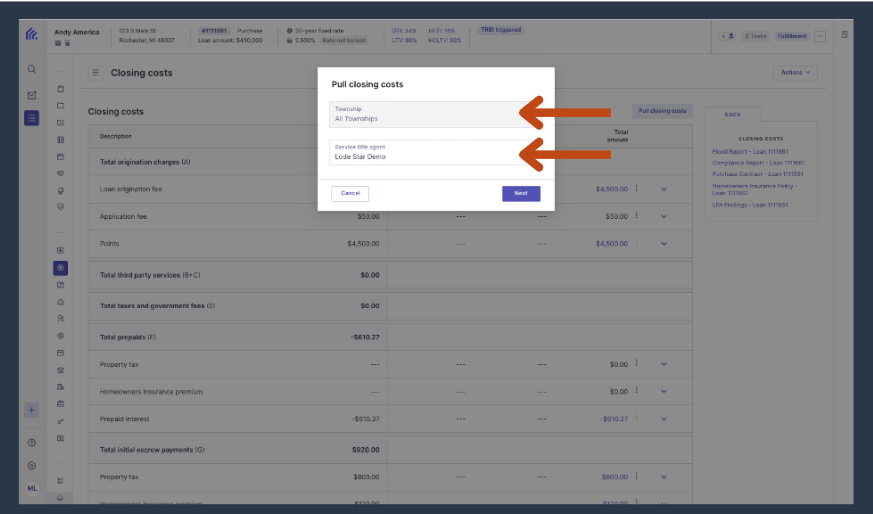Open the three-dot menu for Loan origination fee
The width and height of the screenshot is (873, 514).
point(636,188)
